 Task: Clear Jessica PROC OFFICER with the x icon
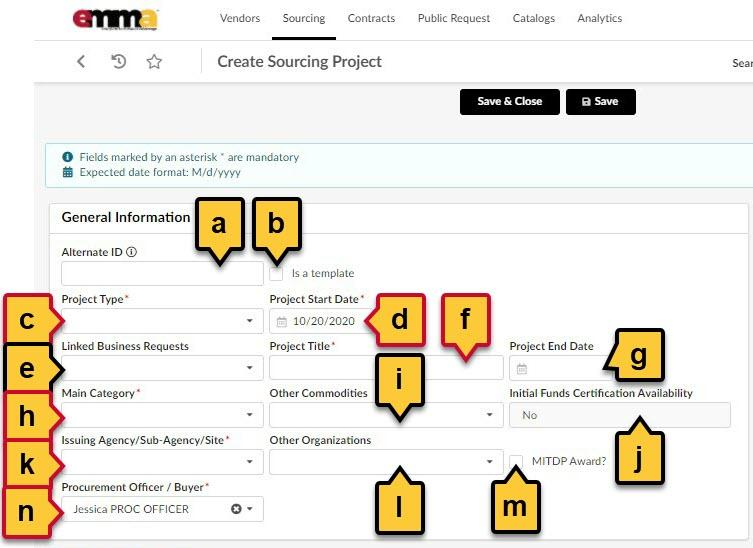coord(236,509)
